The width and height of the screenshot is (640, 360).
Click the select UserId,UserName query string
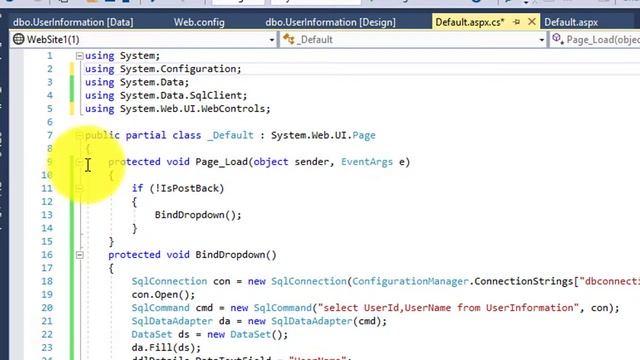click(448, 308)
